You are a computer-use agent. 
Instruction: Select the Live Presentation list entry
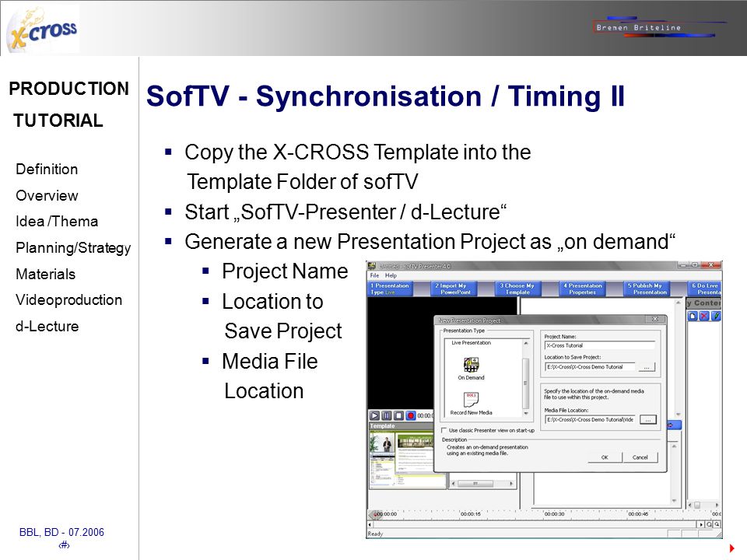472,343
